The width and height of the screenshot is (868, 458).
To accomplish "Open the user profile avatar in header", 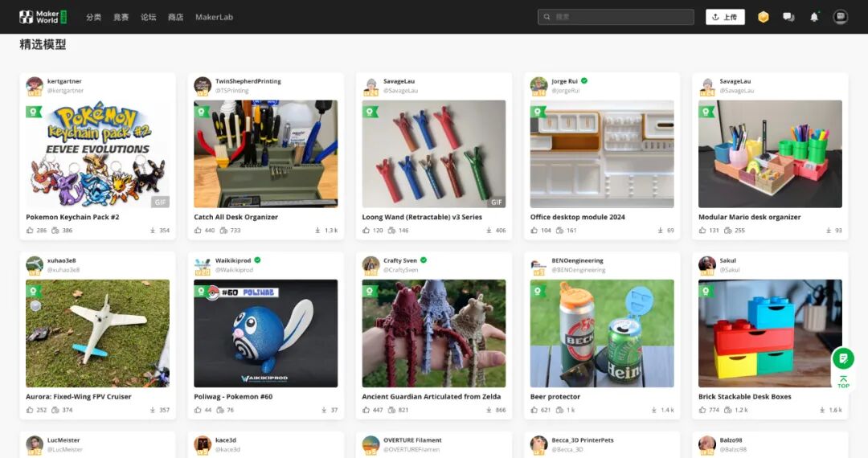I will pos(841,17).
